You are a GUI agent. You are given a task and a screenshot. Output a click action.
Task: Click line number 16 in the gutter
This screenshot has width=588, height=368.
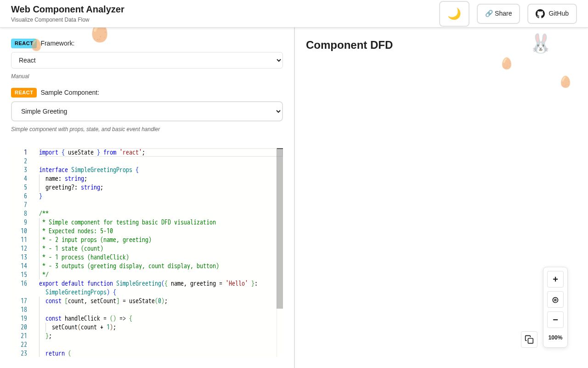point(24,283)
